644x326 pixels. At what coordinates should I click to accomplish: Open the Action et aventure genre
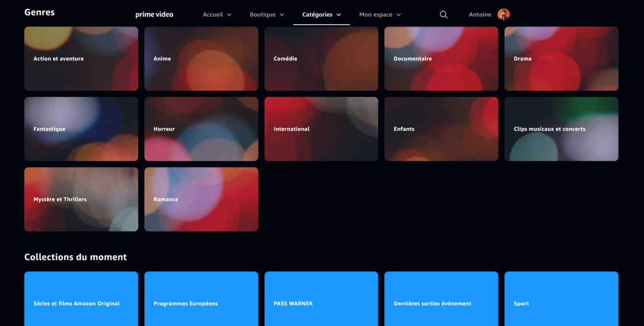click(x=81, y=59)
